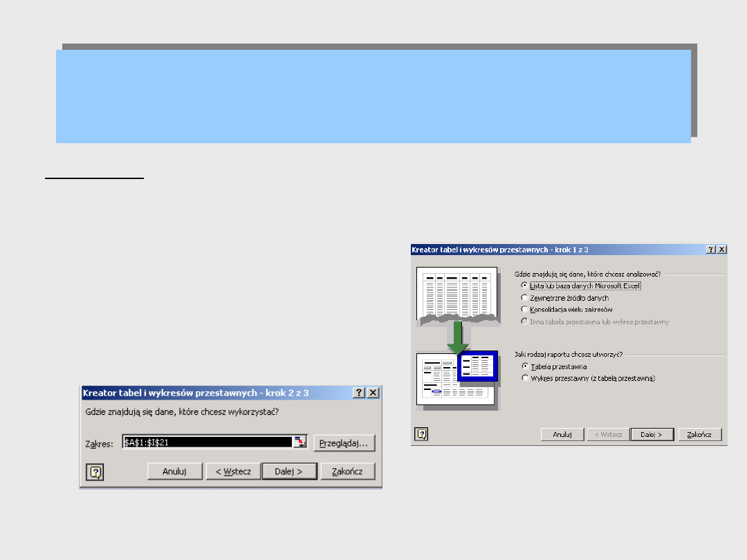Click the question mark in step 1 title bar
The width and height of the screenshot is (747, 560).
tap(710, 249)
